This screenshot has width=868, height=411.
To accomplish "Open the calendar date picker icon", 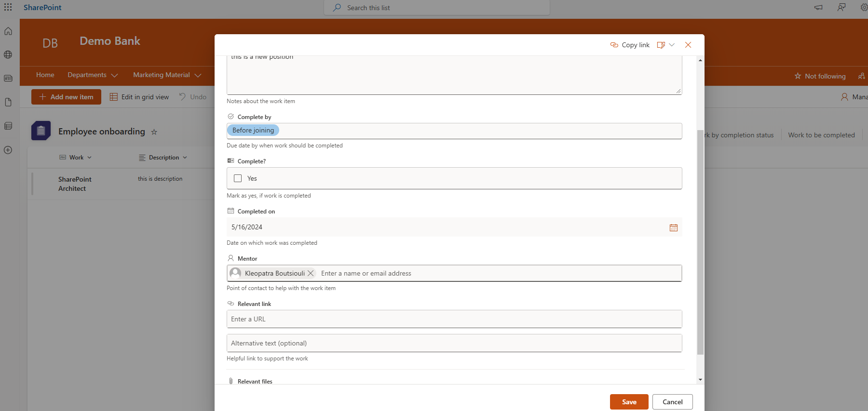I will pos(674,227).
